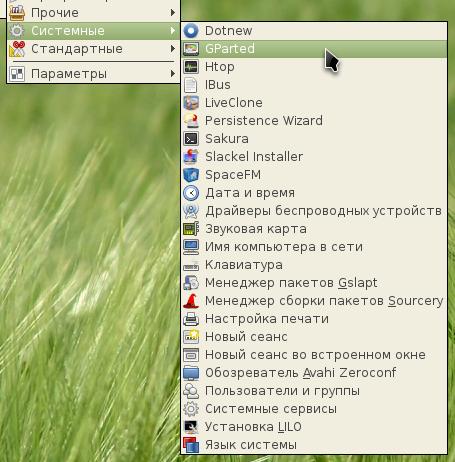455x462 pixels.
Task: Select the Системные menu category
Action: 93,31
